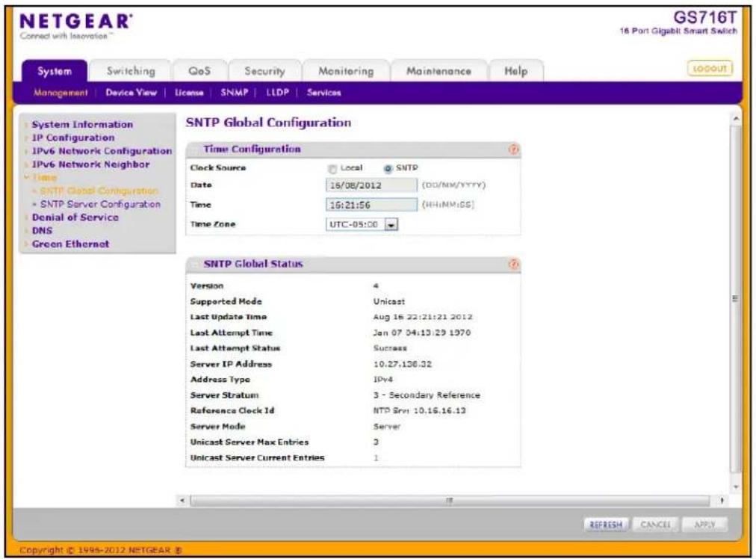Viewport: 756px width, 559px height.
Task: Open Green Ethernet in sidebar
Action: (70, 244)
